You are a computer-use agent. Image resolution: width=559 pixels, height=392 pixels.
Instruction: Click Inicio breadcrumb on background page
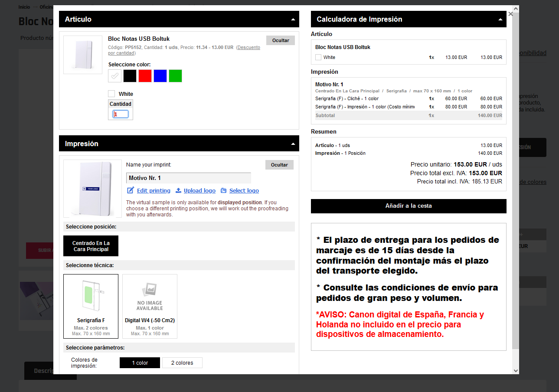click(x=24, y=7)
